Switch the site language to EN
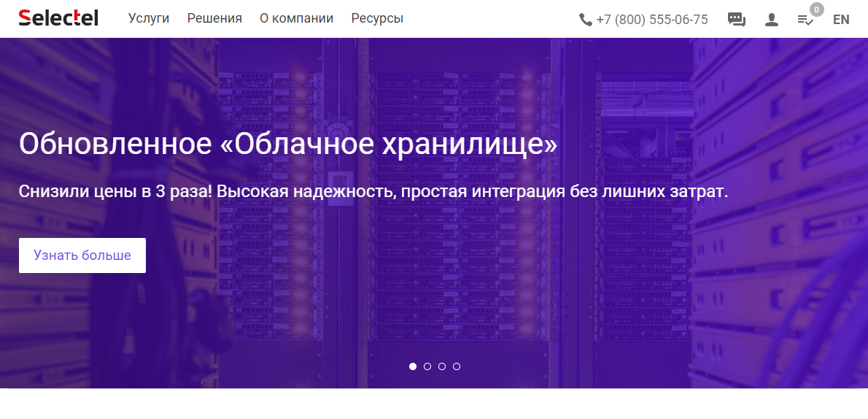This screenshot has width=868, height=419. pyautogui.click(x=841, y=20)
